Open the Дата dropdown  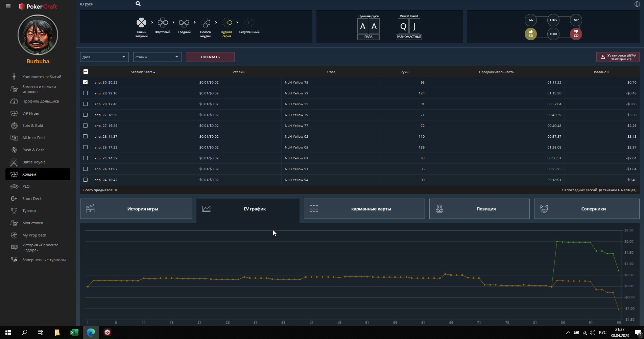pos(104,57)
